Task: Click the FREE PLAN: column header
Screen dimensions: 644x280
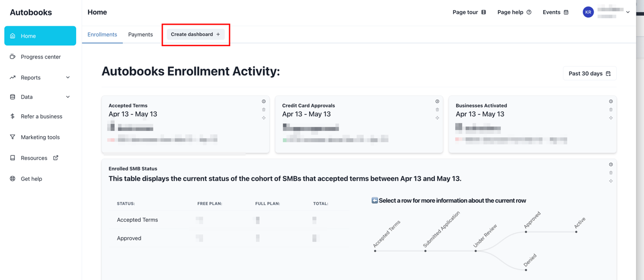Action: coord(210,204)
